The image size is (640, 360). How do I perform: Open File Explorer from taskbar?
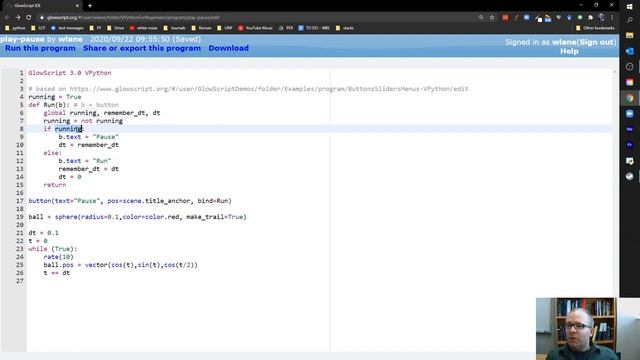pos(629,36)
